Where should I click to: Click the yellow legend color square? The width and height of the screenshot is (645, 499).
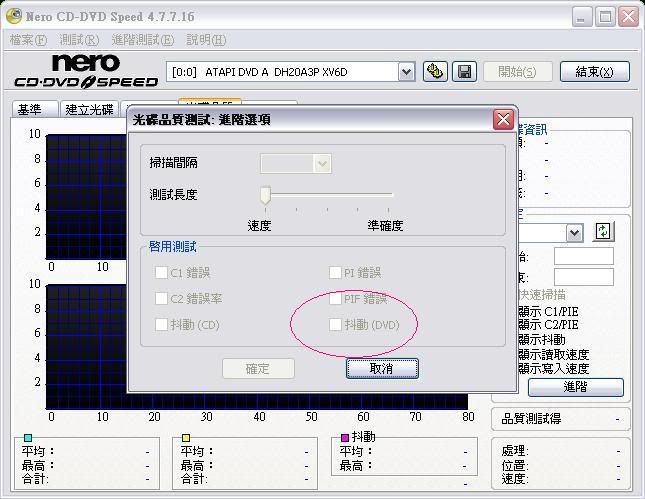186,437
